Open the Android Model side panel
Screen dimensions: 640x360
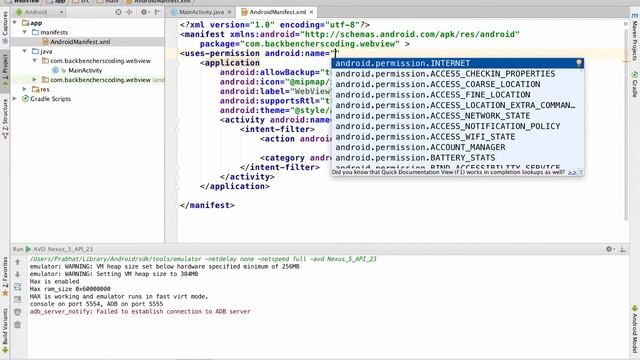point(635,330)
